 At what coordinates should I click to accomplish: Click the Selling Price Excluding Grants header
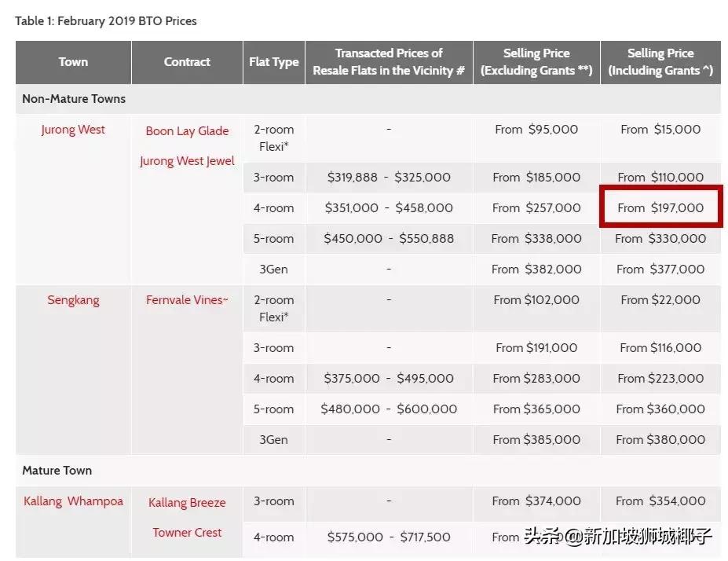(x=536, y=62)
